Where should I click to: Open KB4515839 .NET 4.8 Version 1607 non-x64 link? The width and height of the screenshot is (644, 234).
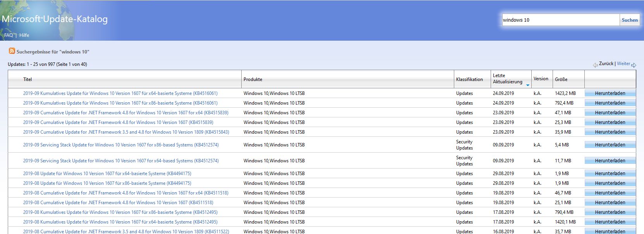coord(118,122)
